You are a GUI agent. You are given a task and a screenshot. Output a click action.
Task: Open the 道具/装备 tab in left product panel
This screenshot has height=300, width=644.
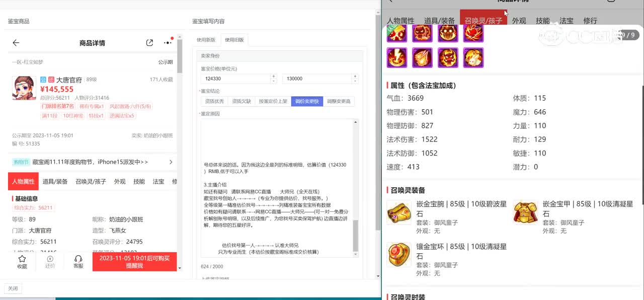pos(55,181)
